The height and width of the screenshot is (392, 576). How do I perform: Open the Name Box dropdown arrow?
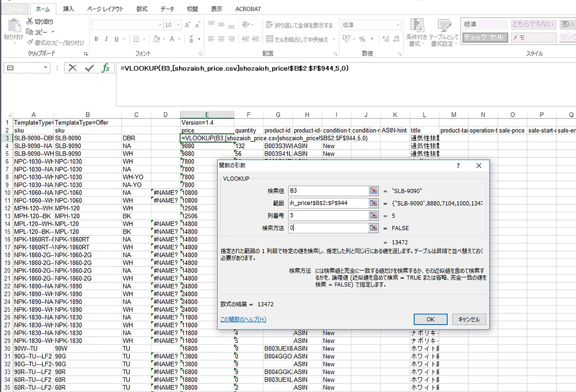(45, 67)
